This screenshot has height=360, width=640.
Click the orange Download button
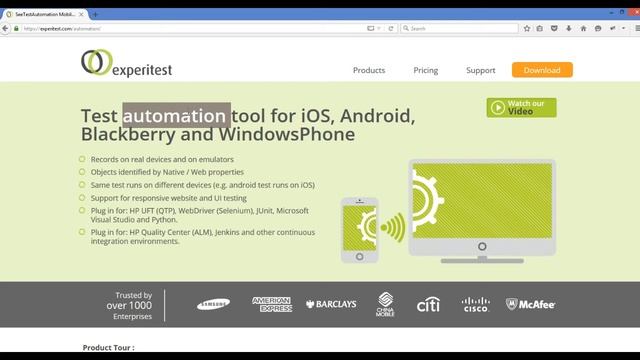pyautogui.click(x=542, y=70)
